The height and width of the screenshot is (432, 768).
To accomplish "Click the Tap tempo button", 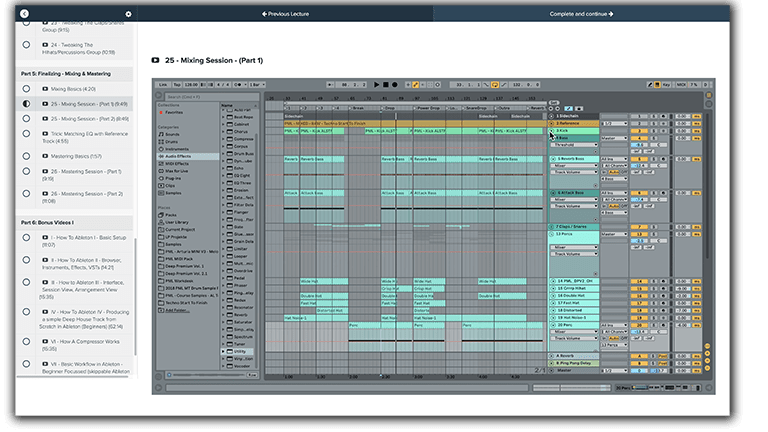I will pyautogui.click(x=177, y=85).
